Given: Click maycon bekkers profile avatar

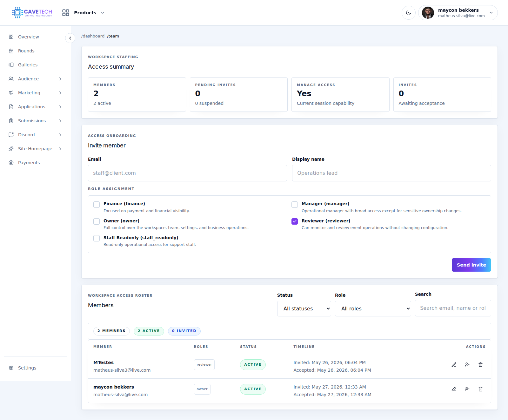Looking at the screenshot, I should click(x=428, y=13).
